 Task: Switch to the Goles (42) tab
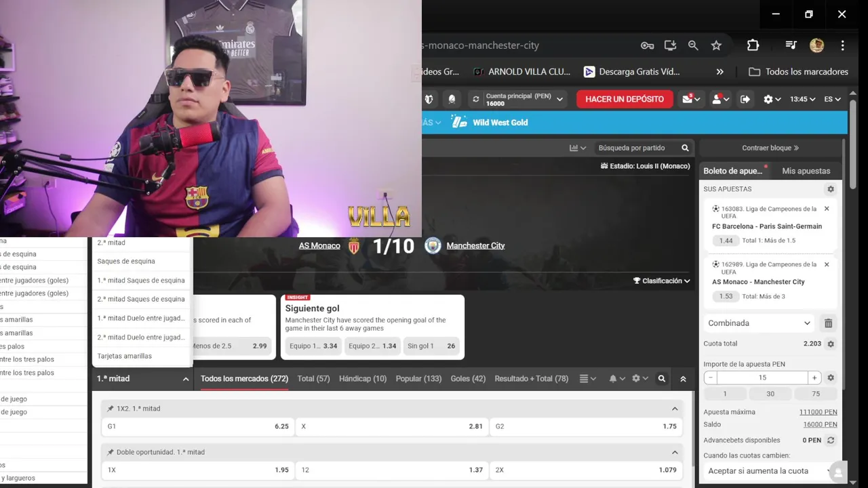coord(468,379)
